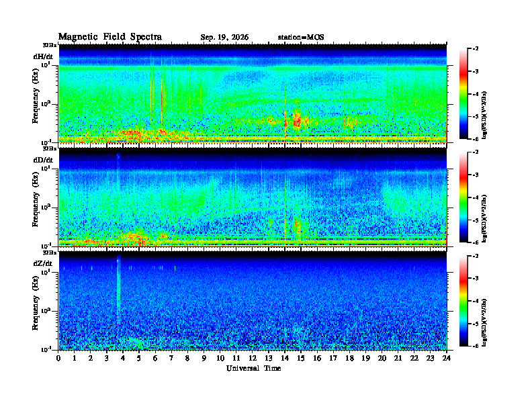Click the Frequency (Hz) label of dH/dt panel
532x411 pixels.
pyautogui.click(x=36, y=105)
